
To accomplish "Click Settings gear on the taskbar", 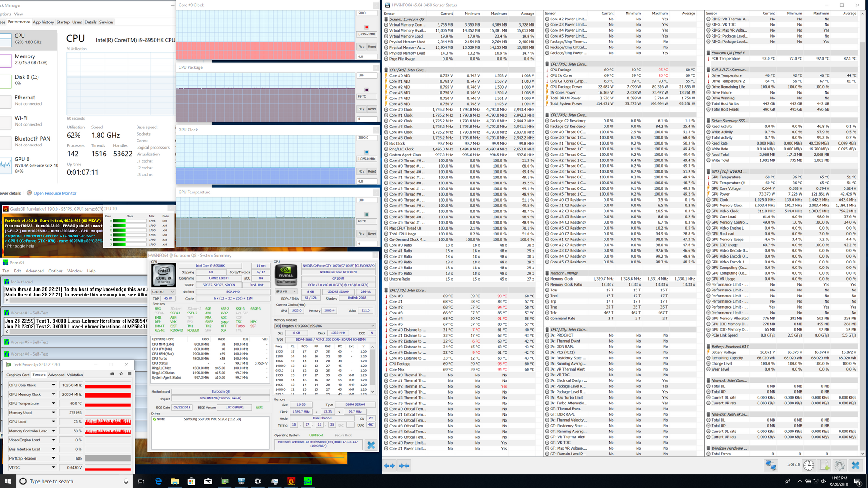I will coord(258,481).
